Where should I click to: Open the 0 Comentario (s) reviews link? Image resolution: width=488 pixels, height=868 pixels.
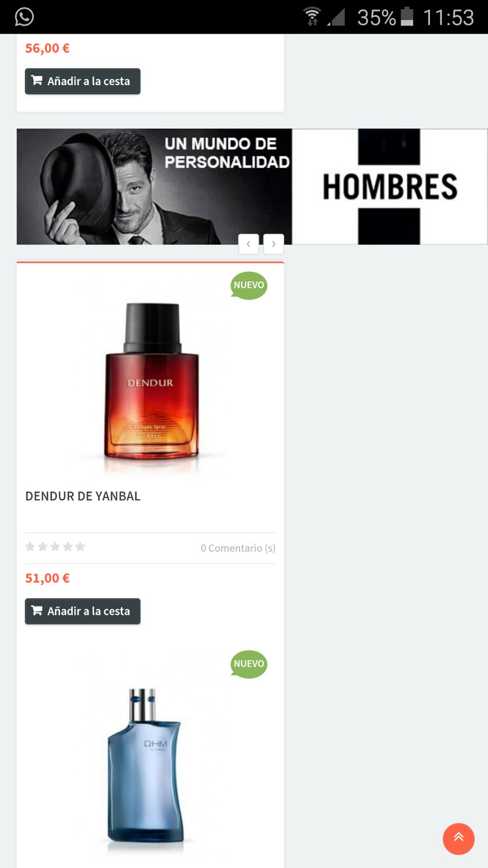pyautogui.click(x=238, y=548)
